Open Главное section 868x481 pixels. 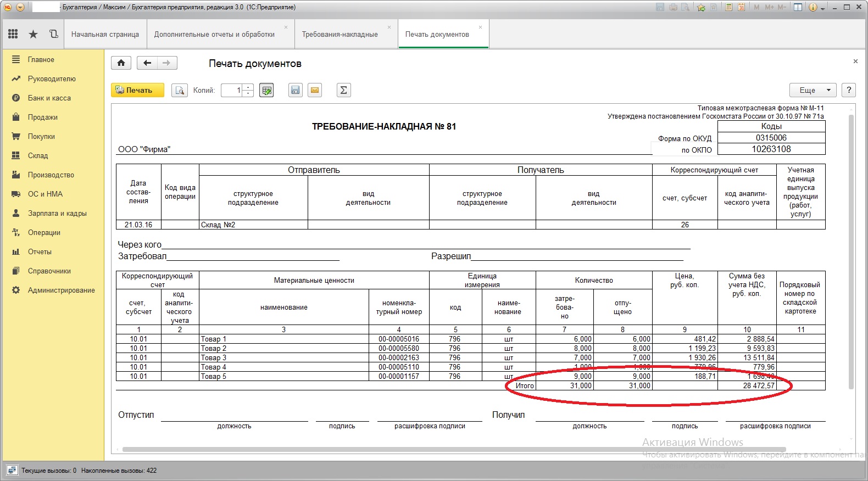pos(53,59)
